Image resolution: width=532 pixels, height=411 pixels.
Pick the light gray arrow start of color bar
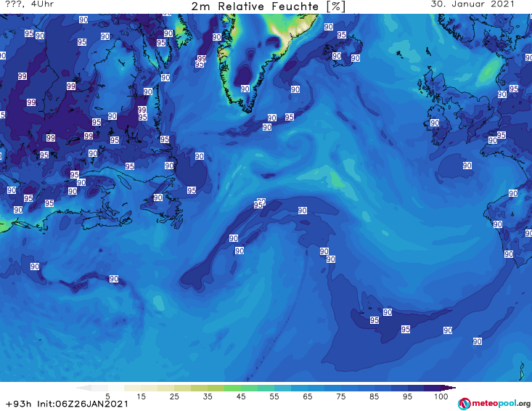click(x=83, y=388)
